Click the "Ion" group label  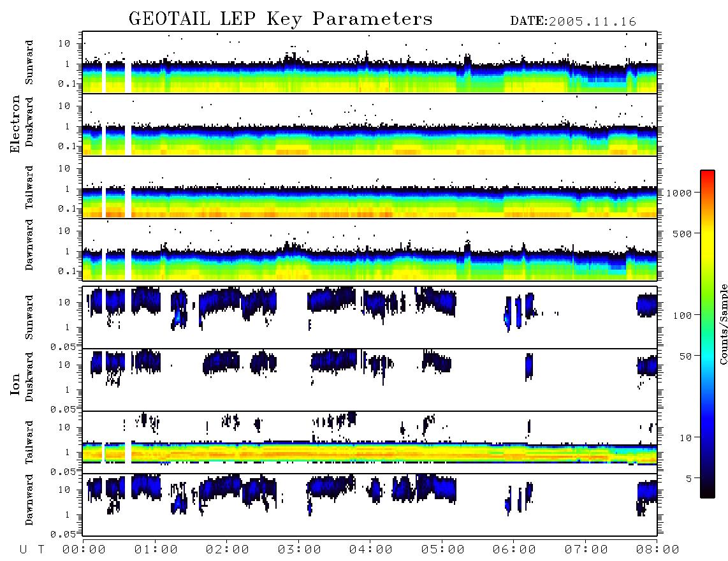(x=15, y=384)
